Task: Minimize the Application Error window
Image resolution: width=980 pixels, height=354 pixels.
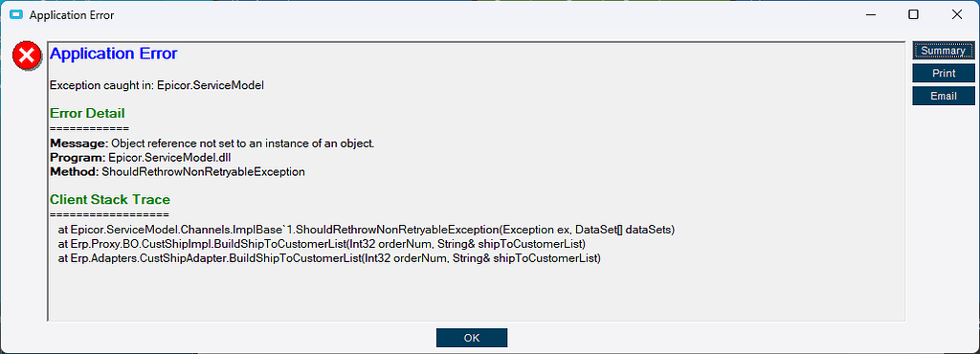Action: point(870,14)
